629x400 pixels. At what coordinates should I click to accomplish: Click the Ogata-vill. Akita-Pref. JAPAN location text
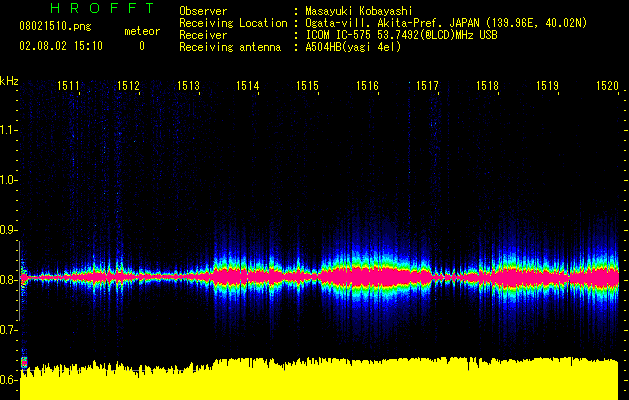446,23
